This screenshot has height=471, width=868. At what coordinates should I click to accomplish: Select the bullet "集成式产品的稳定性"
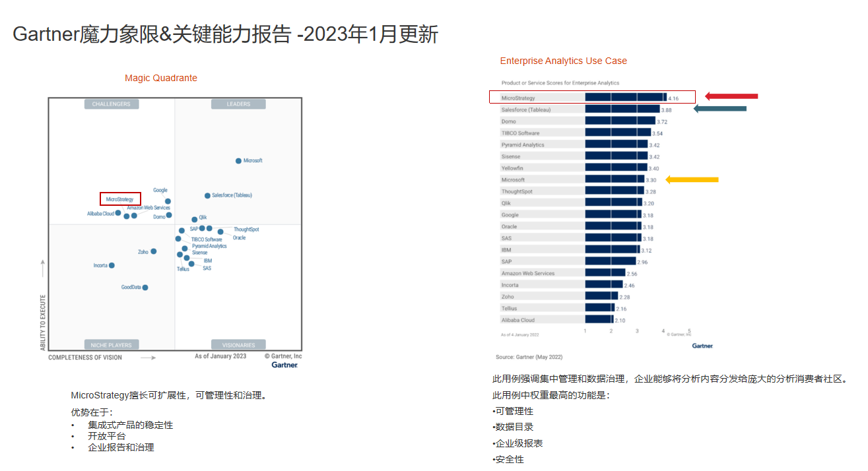[x=130, y=425]
